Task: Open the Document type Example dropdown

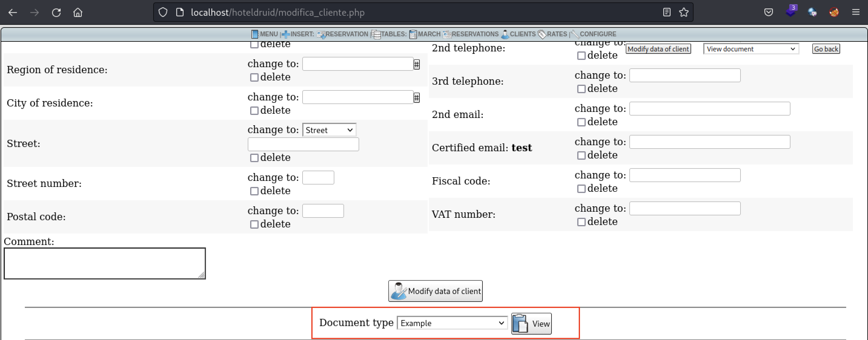Action: click(452, 323)
